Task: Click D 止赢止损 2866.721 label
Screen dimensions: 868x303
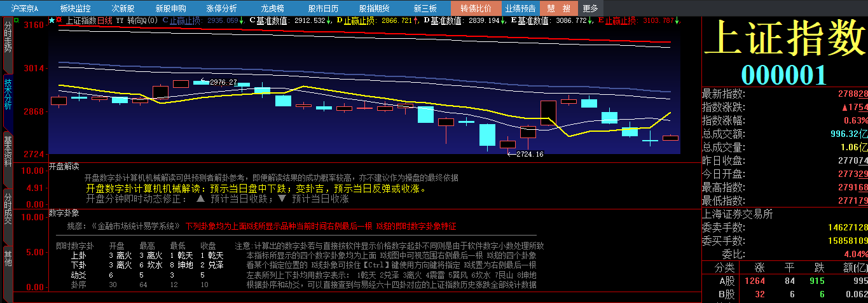Action: pos(378,20)
